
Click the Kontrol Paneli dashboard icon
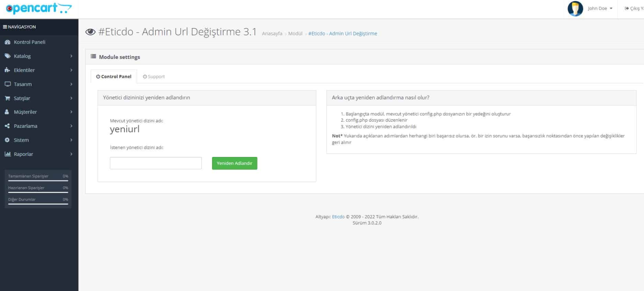[x=7, y=42]
